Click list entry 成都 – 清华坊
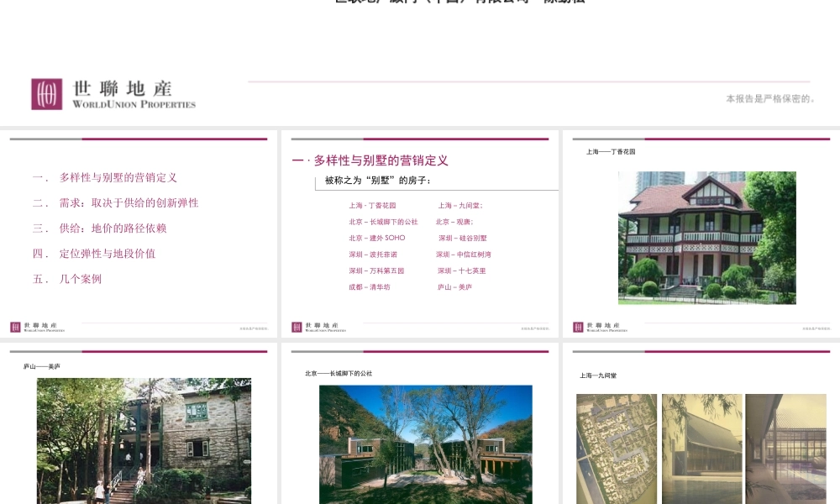The image size is (840, 504). (x=370, y=287)
